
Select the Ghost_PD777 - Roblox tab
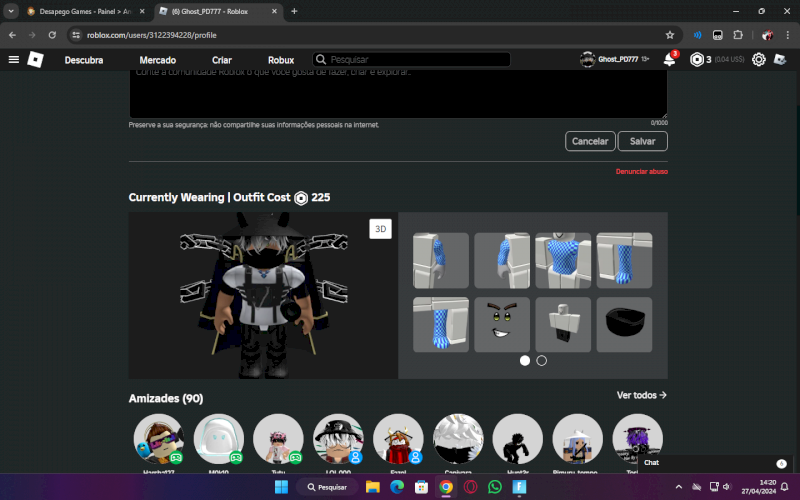pyautogui.click(x=218, y=11)
